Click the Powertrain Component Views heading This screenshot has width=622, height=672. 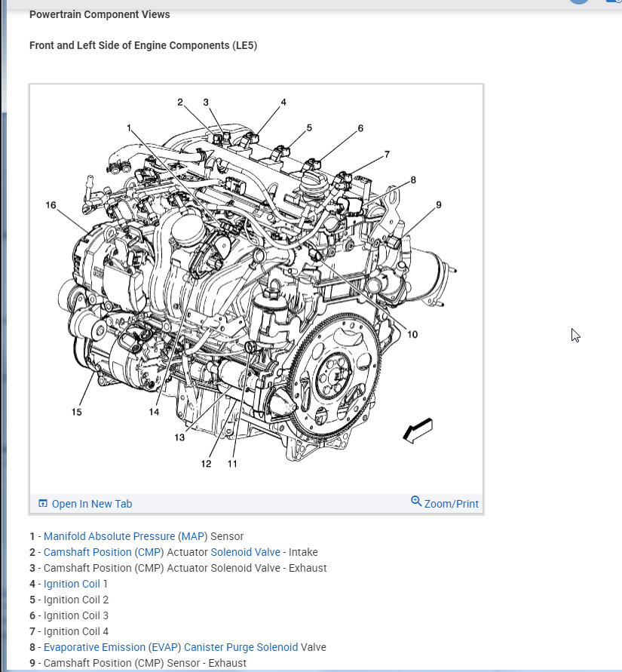click(99, 14)
